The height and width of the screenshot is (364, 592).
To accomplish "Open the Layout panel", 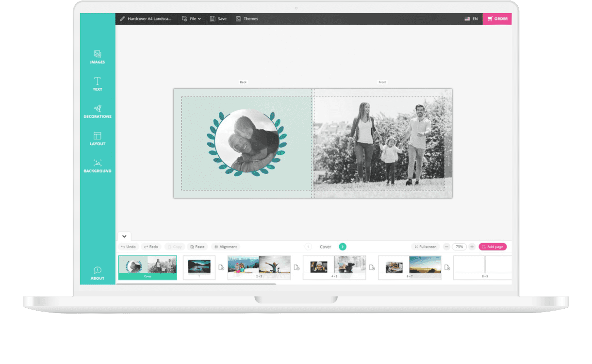I will coord(97,138).
